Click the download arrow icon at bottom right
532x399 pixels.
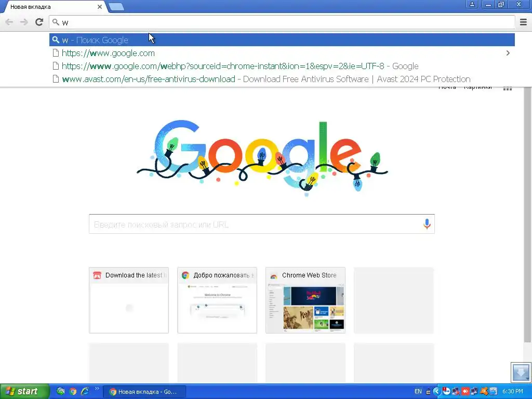[521, 372]
